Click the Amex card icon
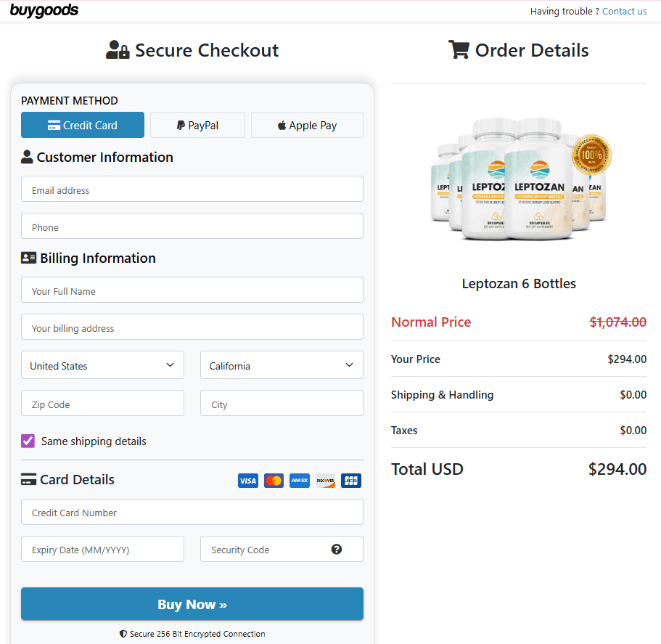Image resolution: width=661 pixels, height=644 pixels. point(300,481)
